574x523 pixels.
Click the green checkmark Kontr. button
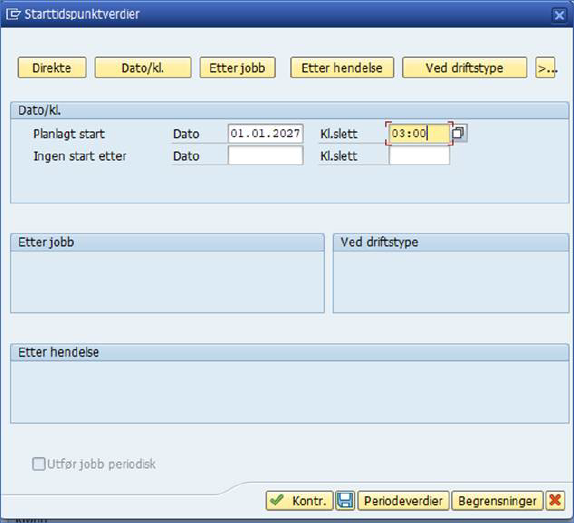point(299,500)
